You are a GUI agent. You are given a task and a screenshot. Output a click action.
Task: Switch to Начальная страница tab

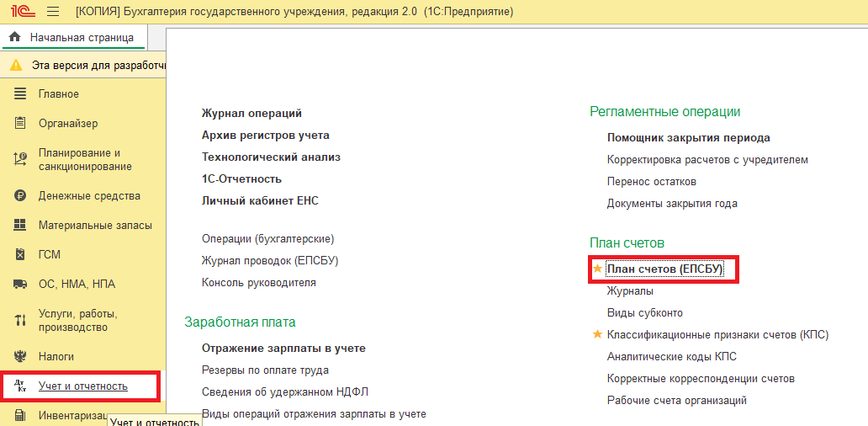(x=74, y=38)
